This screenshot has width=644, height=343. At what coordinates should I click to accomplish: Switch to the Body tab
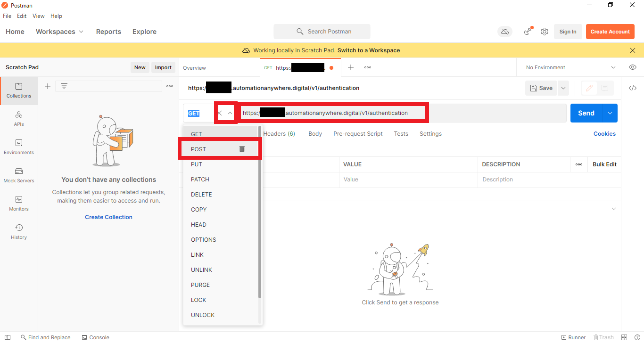pyautogui.click(x=315, y=134)
